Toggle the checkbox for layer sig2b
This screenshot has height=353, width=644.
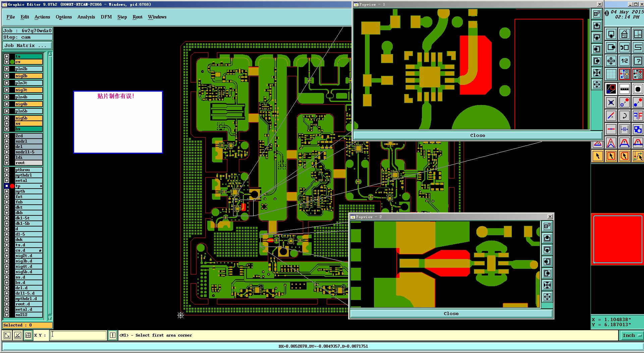pyautogui.click(x=7, y=76)
